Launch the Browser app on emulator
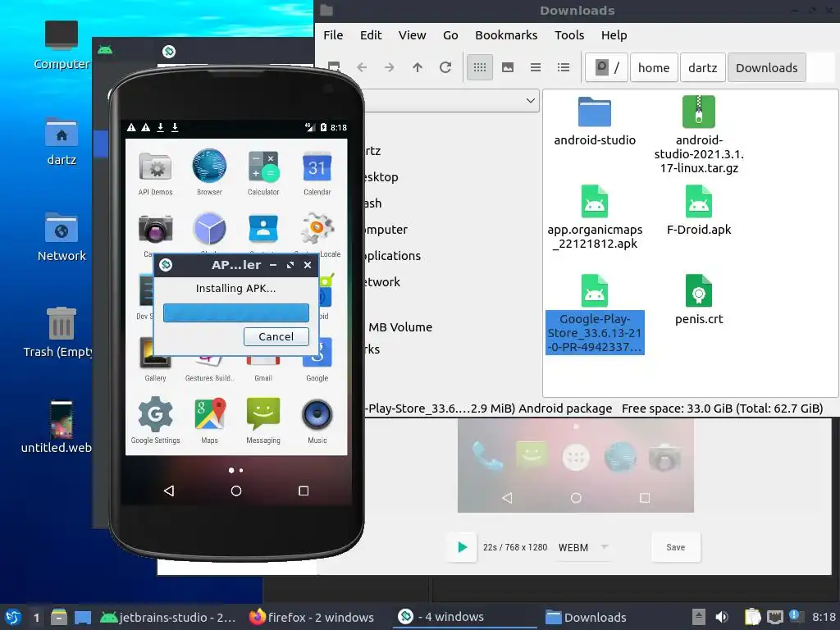The height and width of the screenshot is (630, 840). coord(209,172)
